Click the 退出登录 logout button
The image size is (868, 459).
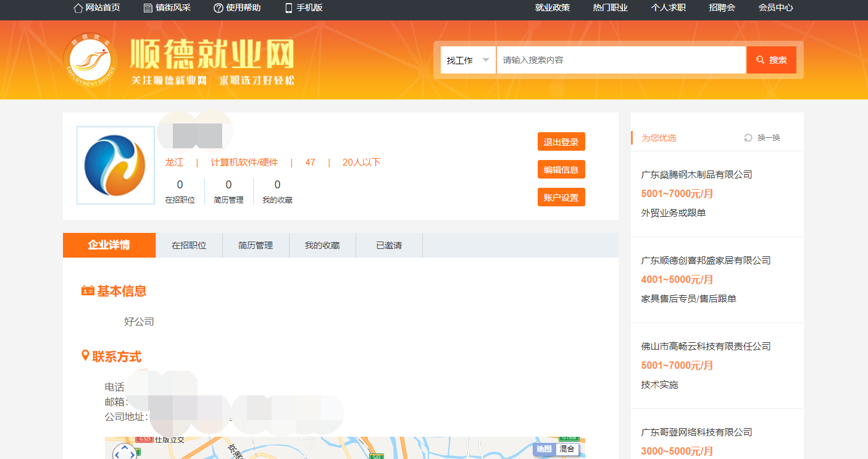point(561,141)
